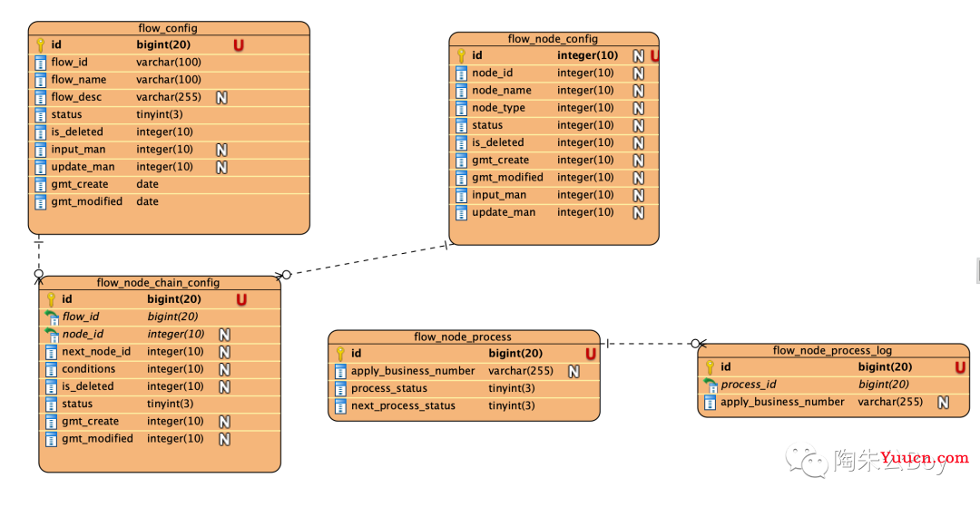Select foreign key icon beside flow_node_chain_config flow_id
The image size is (980, 507).
[51, 317]
